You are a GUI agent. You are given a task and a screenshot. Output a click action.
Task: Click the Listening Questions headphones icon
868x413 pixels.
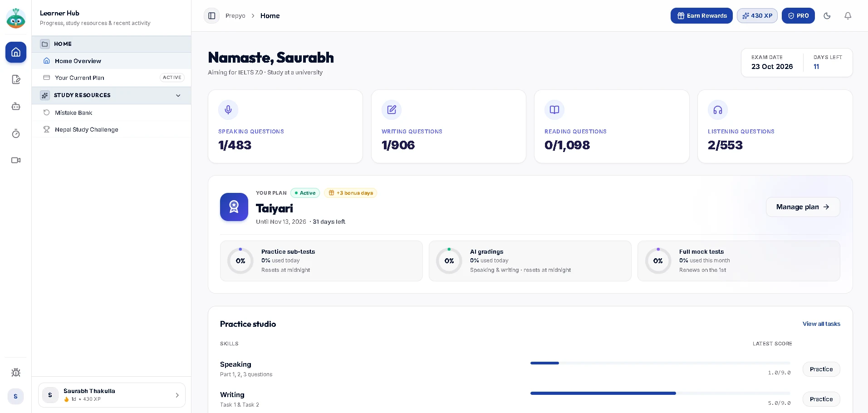718,110
